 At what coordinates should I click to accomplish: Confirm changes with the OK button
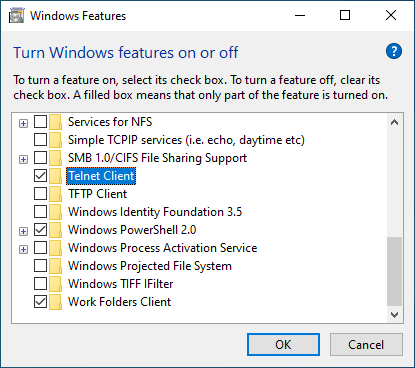tap(283, 345)
